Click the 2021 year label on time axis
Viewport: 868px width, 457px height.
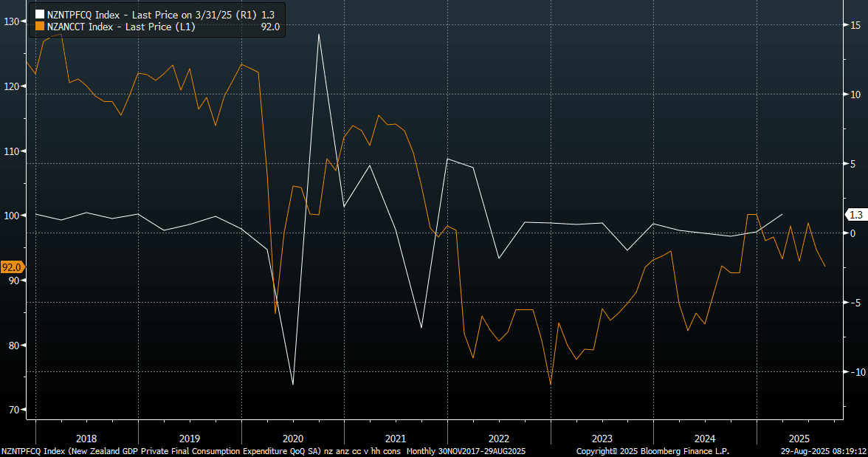[x=396, y=439]
